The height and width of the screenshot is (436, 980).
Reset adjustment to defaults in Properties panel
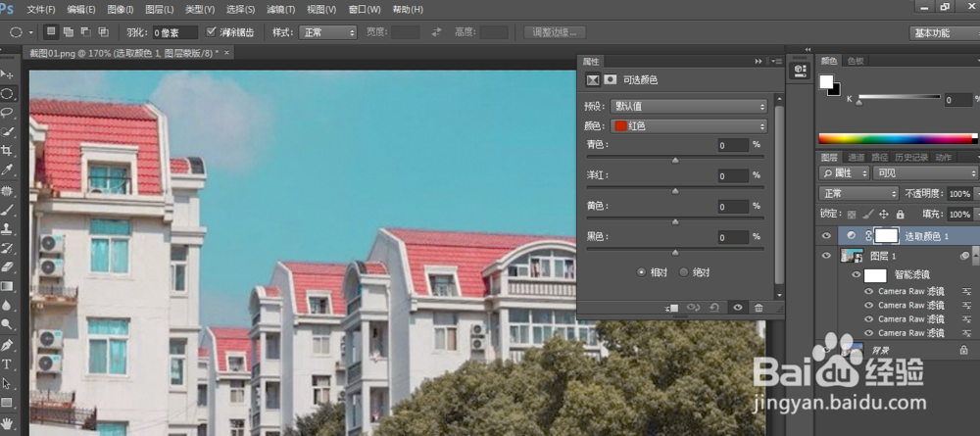pyautogui.click(x=713, y=308)
